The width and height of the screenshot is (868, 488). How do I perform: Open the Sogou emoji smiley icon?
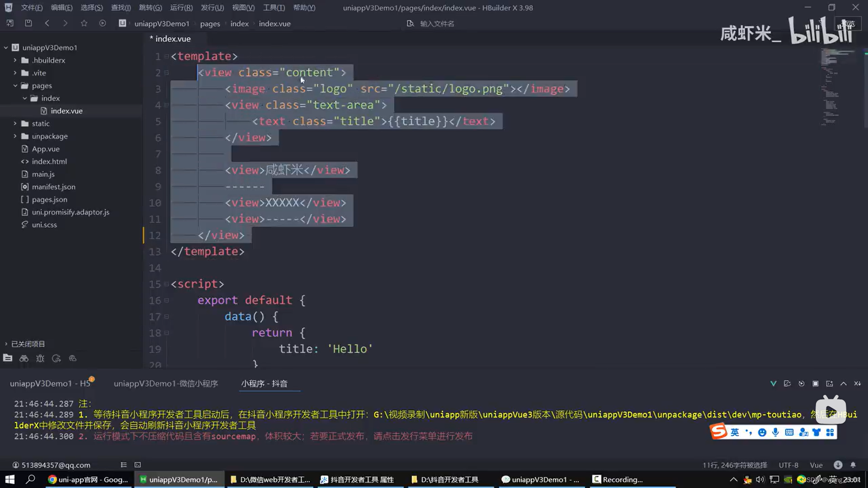pyautogui.click(x=762, y=432)
